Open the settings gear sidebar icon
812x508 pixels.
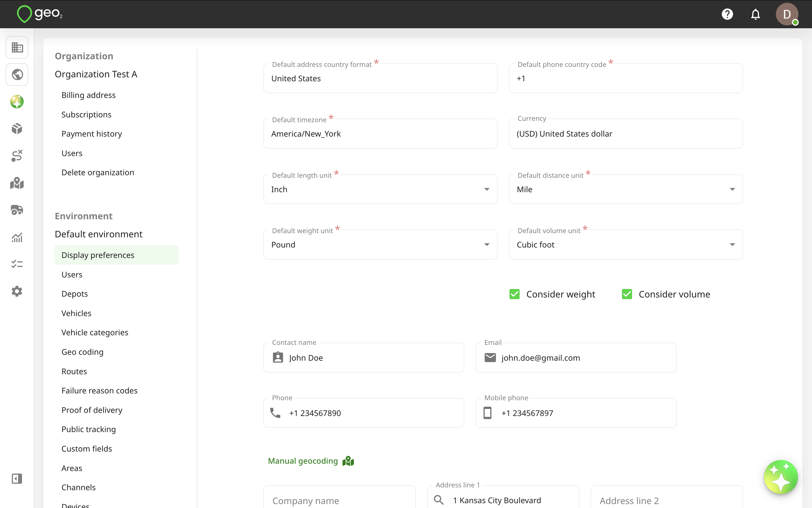17,291
